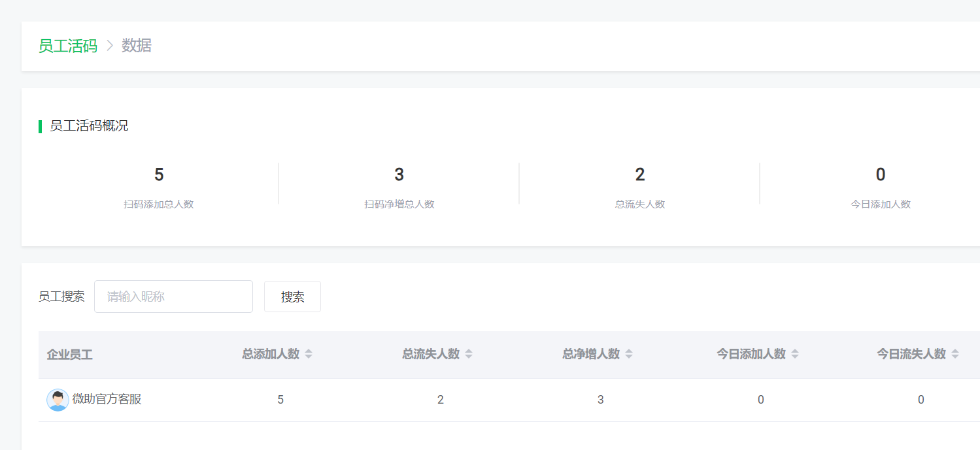This screenshot has height=450, width=980.
Task: Click inside the 请输入昵称 search field
Action: pyautogui.click(x=173, y=297)
